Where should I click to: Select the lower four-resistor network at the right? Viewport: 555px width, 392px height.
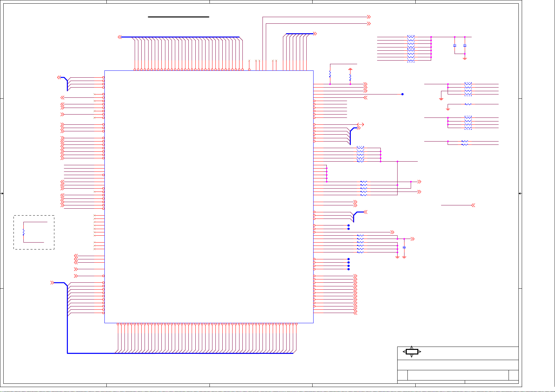[x=468, y=123]
